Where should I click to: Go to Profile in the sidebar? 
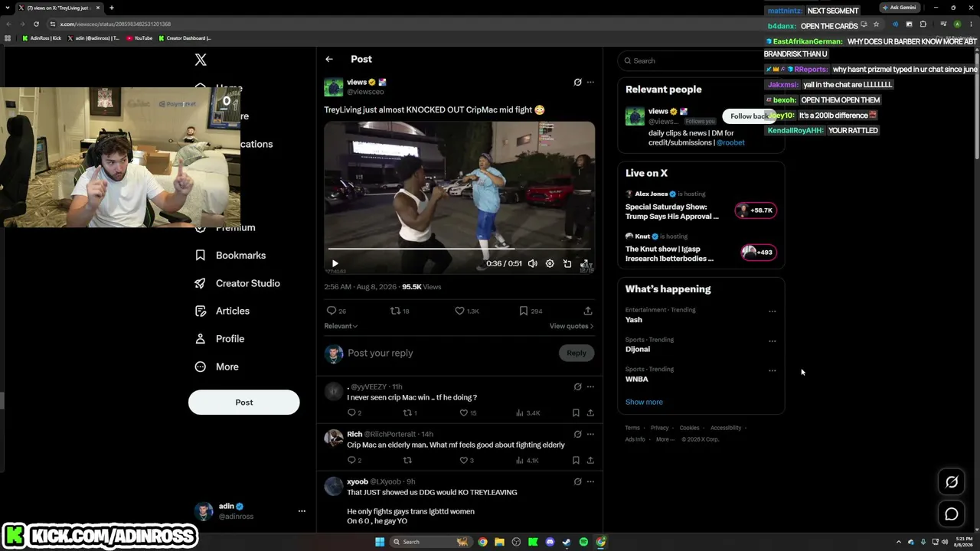[220, 338]
